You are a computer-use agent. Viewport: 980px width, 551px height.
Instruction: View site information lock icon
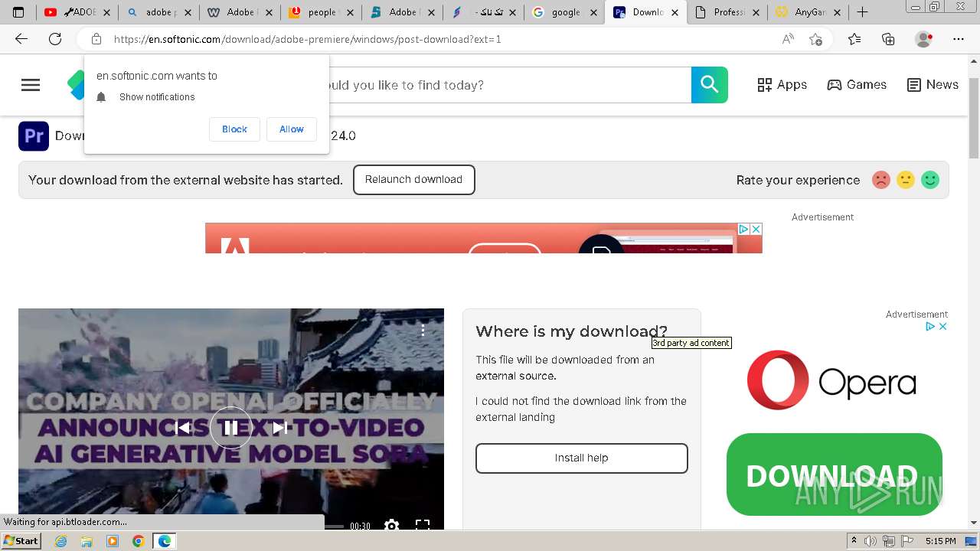pyautogui.click(x=96, y=39)
